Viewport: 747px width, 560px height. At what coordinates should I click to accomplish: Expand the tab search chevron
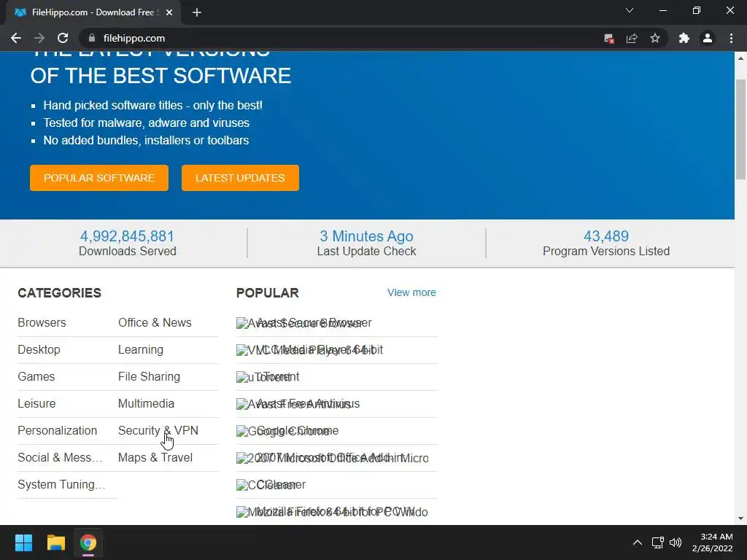click(x=630, y=10)
